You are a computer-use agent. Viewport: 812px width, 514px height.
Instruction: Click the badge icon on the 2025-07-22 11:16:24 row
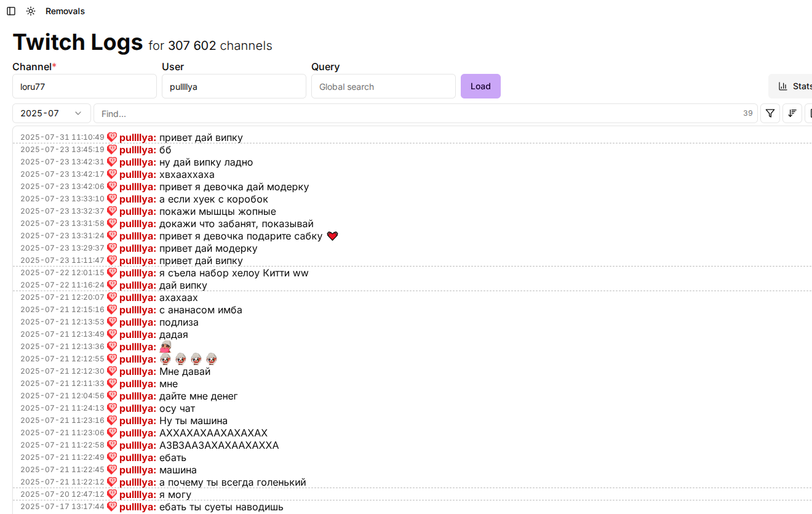tap(112, 285)
